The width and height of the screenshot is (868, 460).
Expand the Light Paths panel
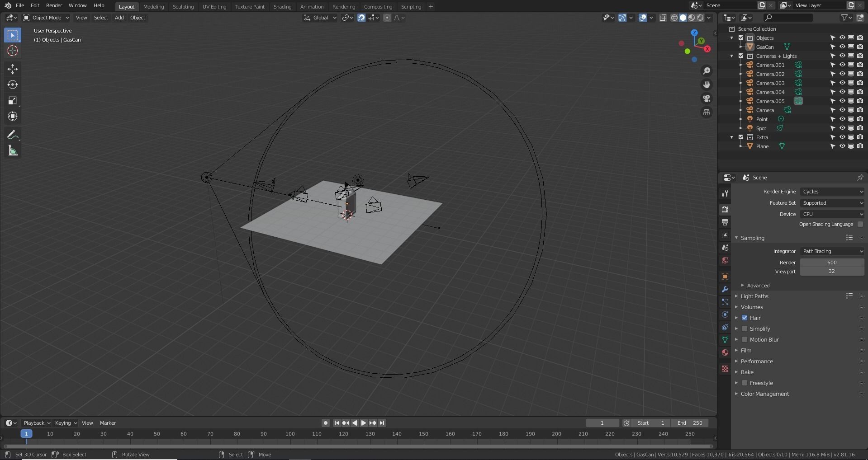click(x=754, y=296)
